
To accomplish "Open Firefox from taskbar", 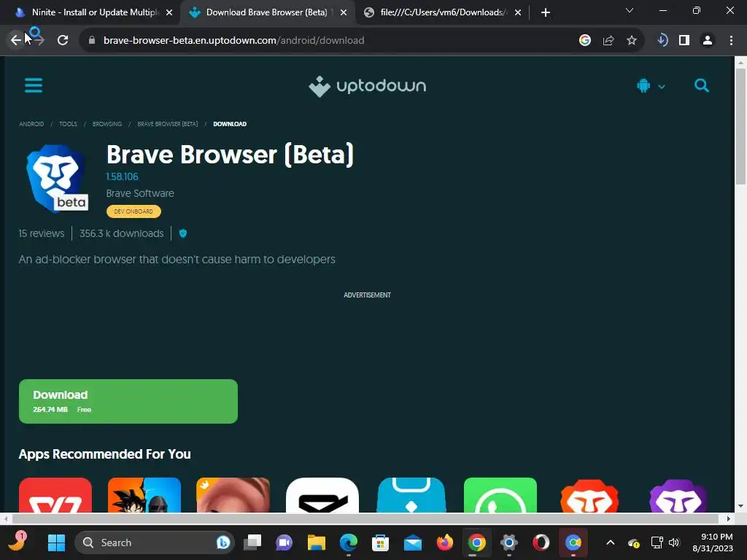I will (x=444, y=542).
